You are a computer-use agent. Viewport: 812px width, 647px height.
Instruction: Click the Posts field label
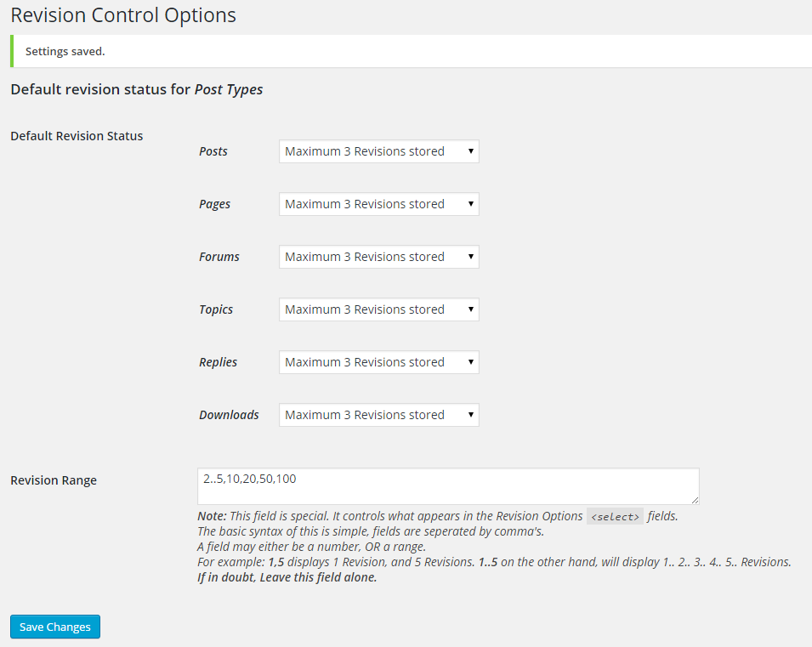tap(213, 151)
